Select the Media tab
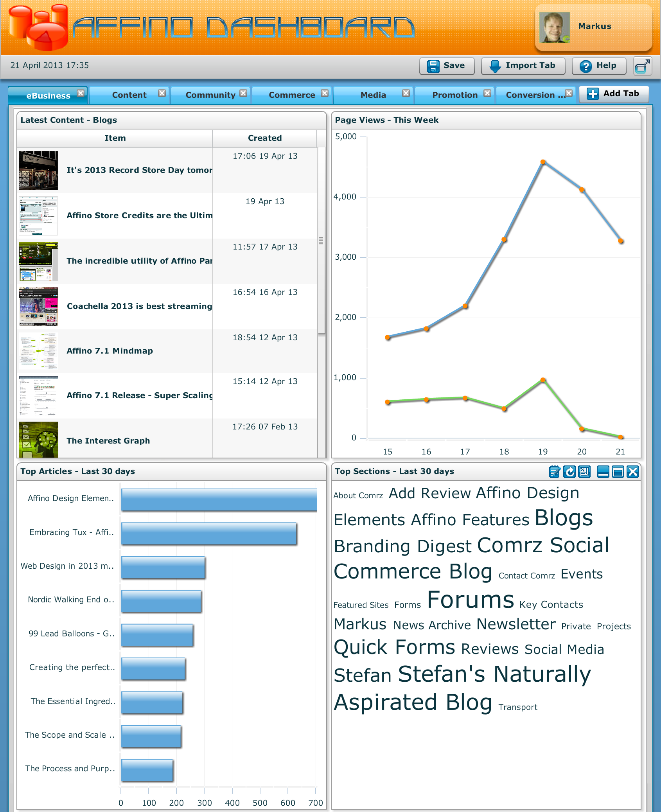661x812 pixels. click(x=373, y=95)
